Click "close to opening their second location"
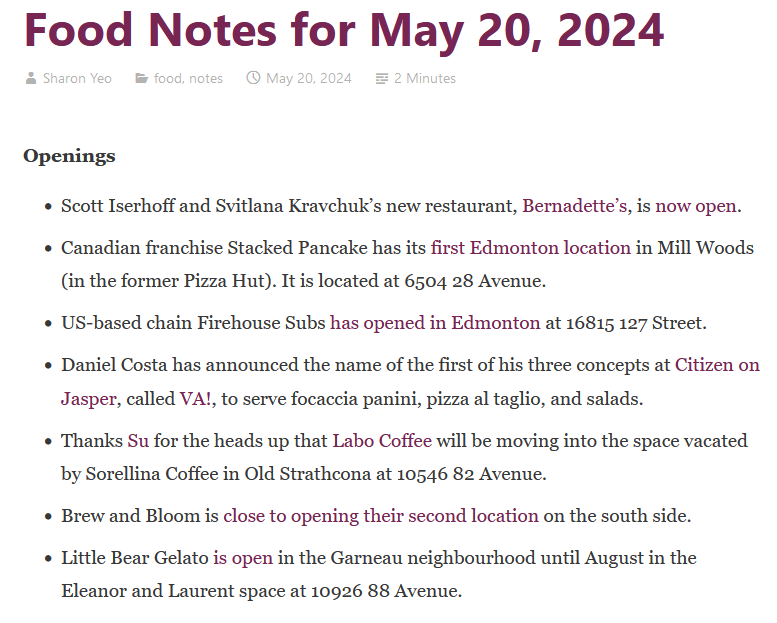The width and height of the screenshot is (777, 623). [x=381, y=516]
